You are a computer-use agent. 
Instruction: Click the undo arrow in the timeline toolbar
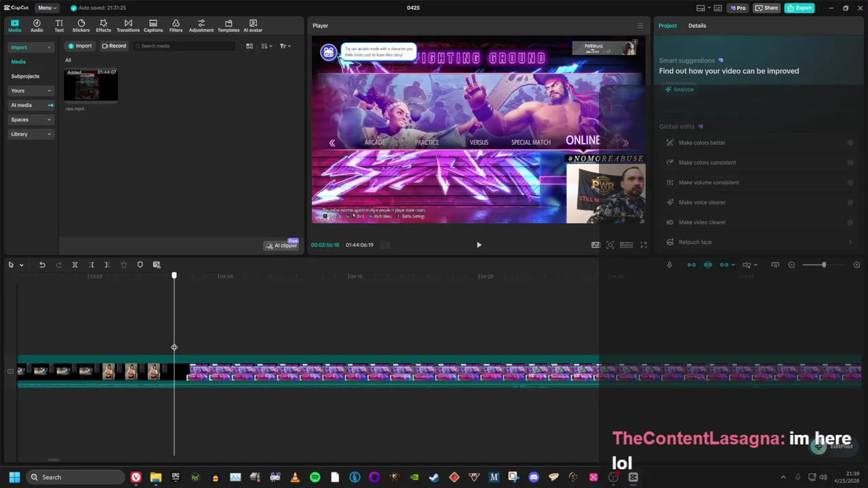coord(42,265)
